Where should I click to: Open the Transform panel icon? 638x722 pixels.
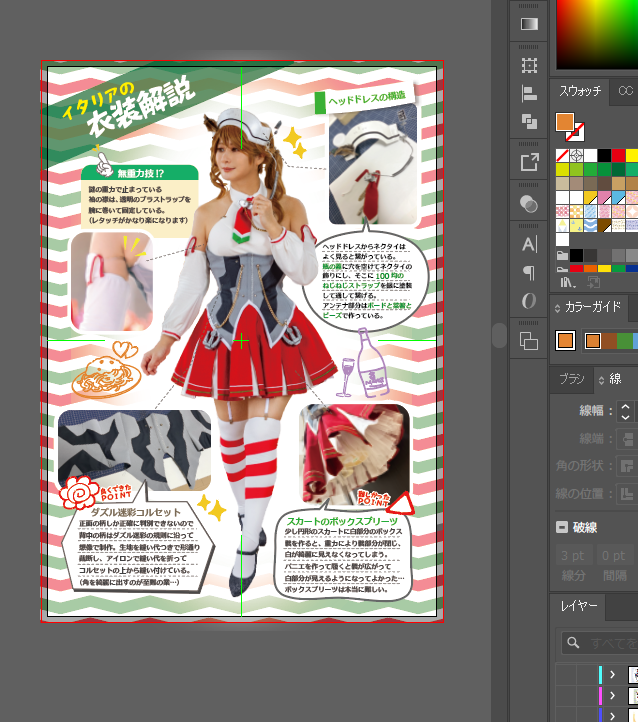point(529,66)
